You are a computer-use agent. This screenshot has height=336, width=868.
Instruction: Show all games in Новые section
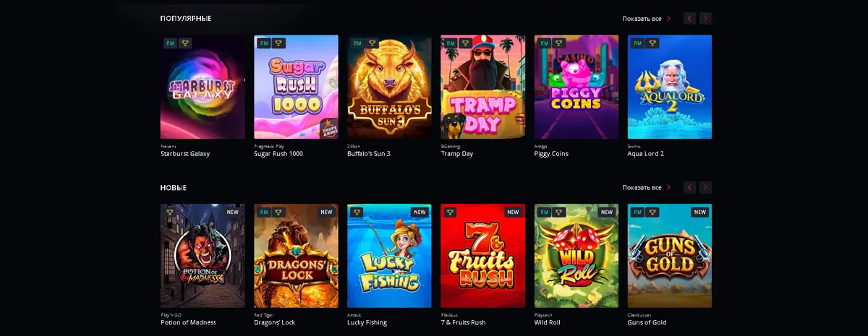click(647, 187)
